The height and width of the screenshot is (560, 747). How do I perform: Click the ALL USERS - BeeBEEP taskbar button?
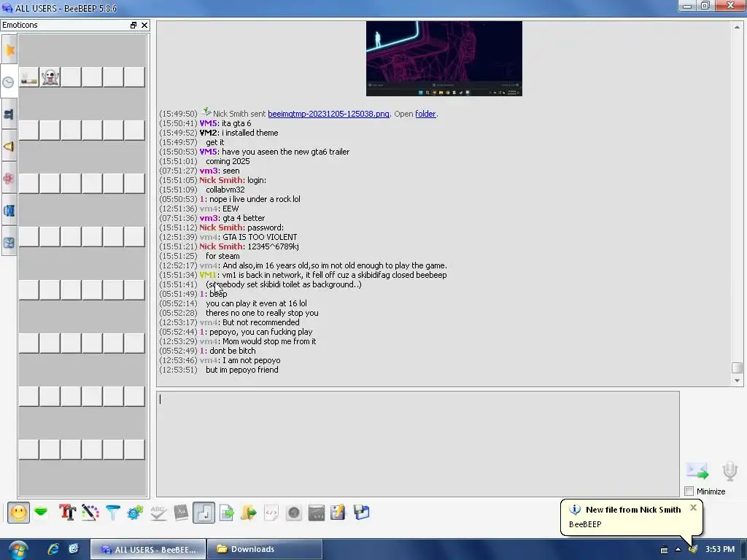tap(148, 549)
